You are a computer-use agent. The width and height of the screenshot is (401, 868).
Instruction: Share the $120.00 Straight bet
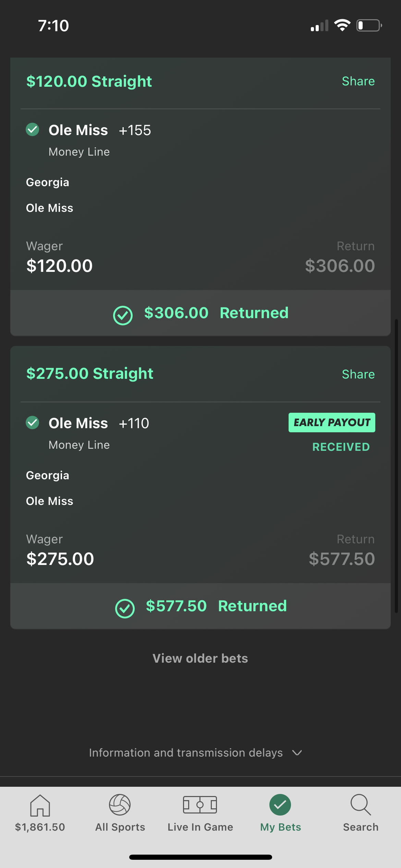[358, 81]
